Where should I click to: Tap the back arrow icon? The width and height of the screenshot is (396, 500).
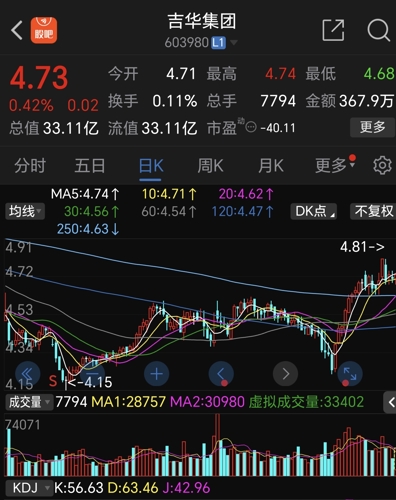point(17,30)
